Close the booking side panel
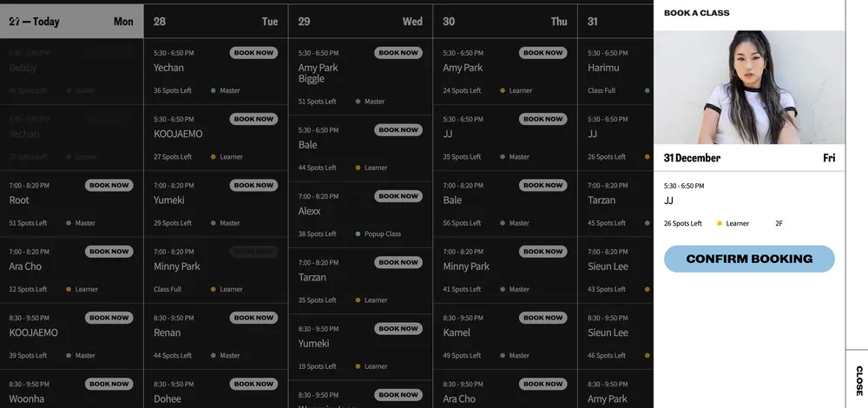This screenshot has height=408, width=868. [x=858, y=379]
